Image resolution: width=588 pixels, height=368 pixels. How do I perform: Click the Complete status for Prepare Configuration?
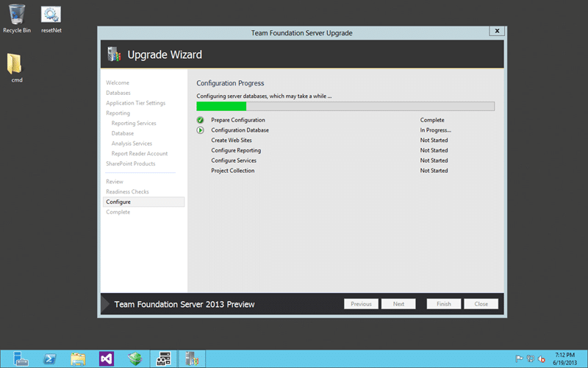point(432,120)
